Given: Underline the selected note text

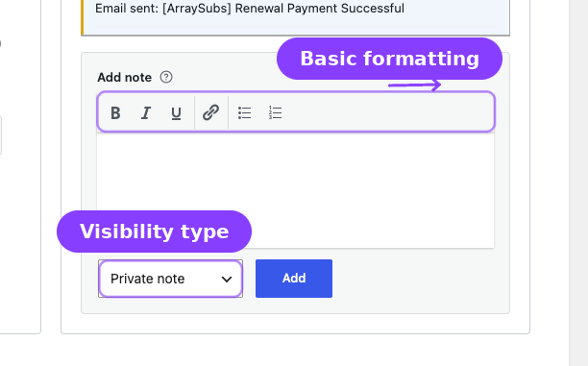Looking at the screenshot, I should click(176, 112).
